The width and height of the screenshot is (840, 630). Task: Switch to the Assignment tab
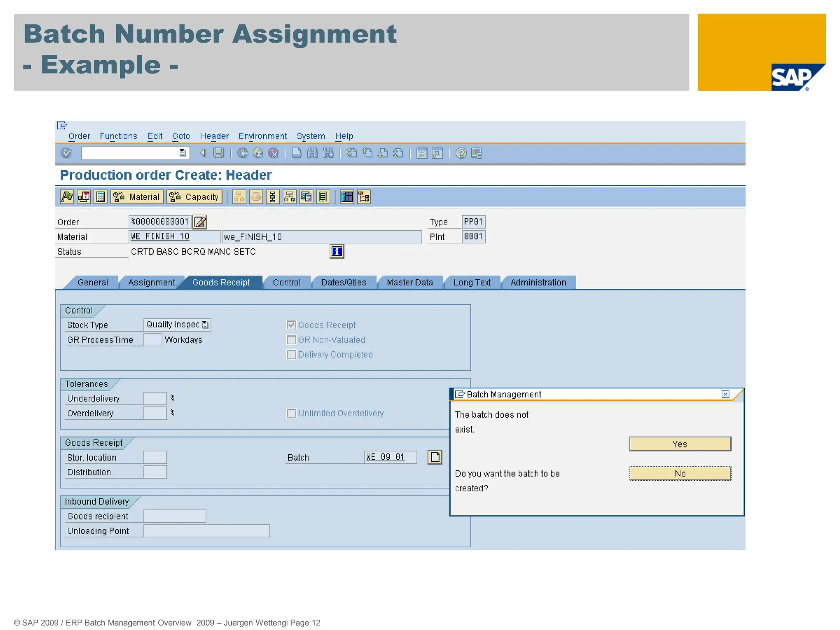click(x=151, y=282)
